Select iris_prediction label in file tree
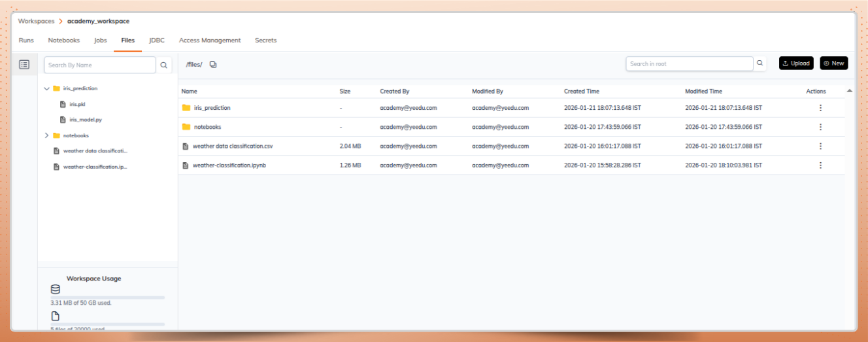Screen dimensions: 868x342 click(80, 88)
